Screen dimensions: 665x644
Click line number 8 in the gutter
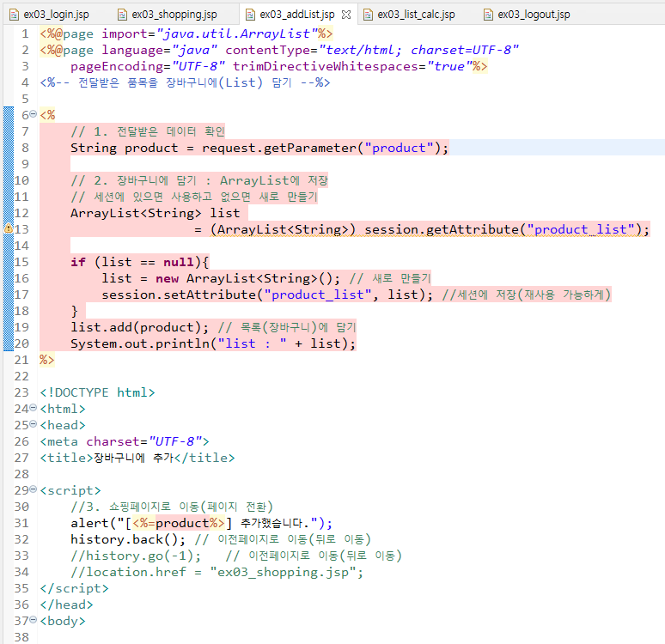click(x=25, y=148)
